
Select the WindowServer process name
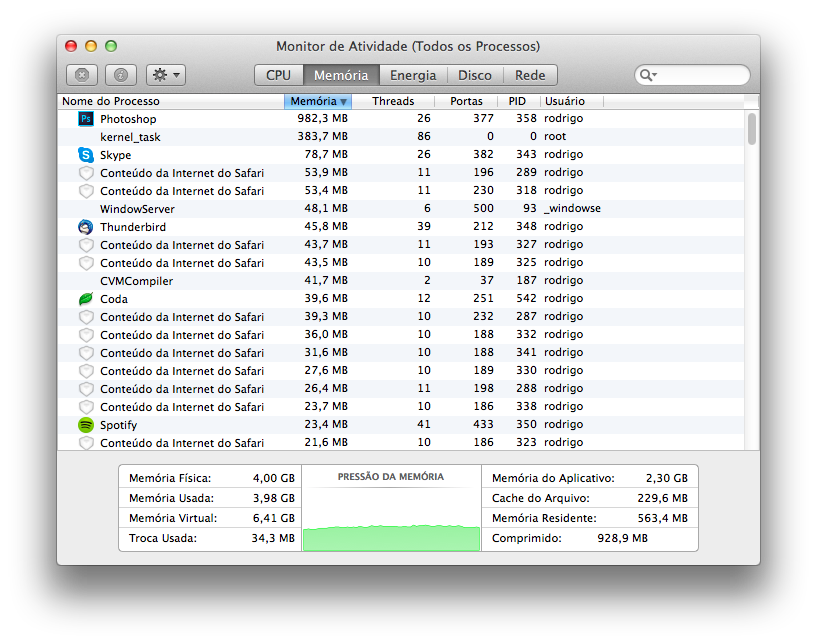click(137, 209)
